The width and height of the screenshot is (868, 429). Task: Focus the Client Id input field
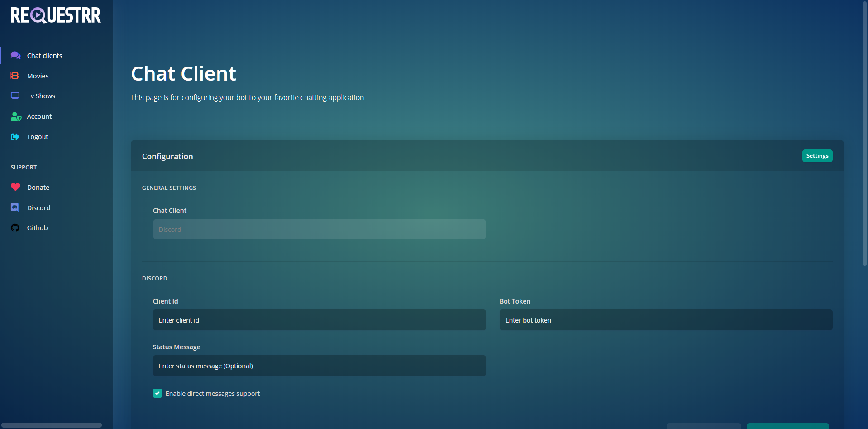point(319,320)
